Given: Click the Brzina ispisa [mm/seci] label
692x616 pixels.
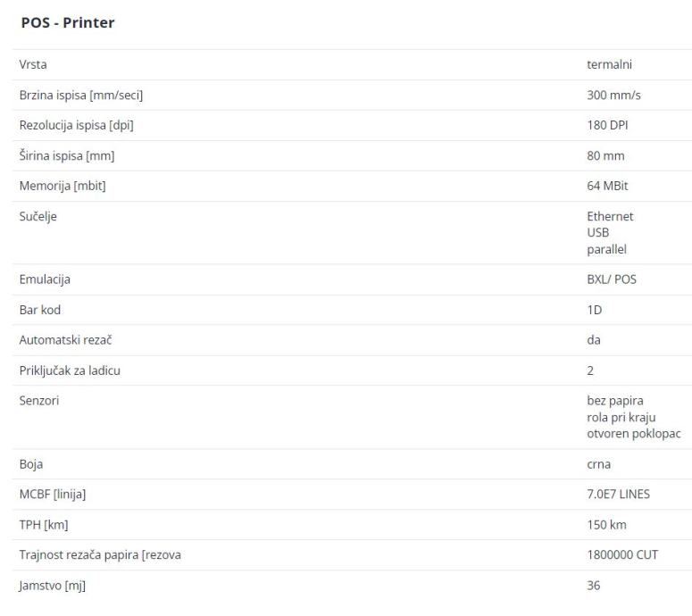Looking at the screenshot, I should click(81, 95).
